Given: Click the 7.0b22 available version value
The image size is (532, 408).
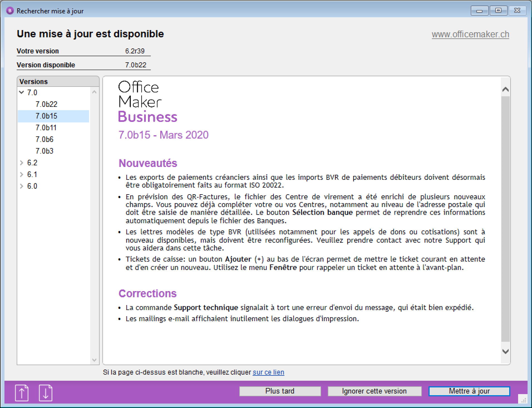Looking at the screenshot, I should coord(136,65).
